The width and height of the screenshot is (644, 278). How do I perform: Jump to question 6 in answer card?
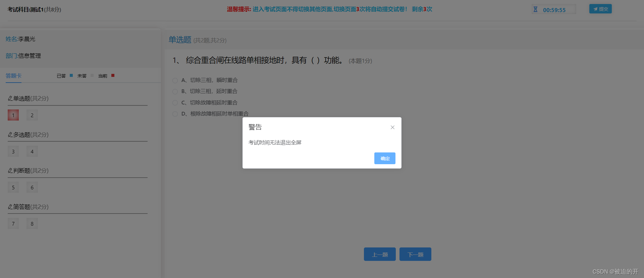[x=32, y=187]
